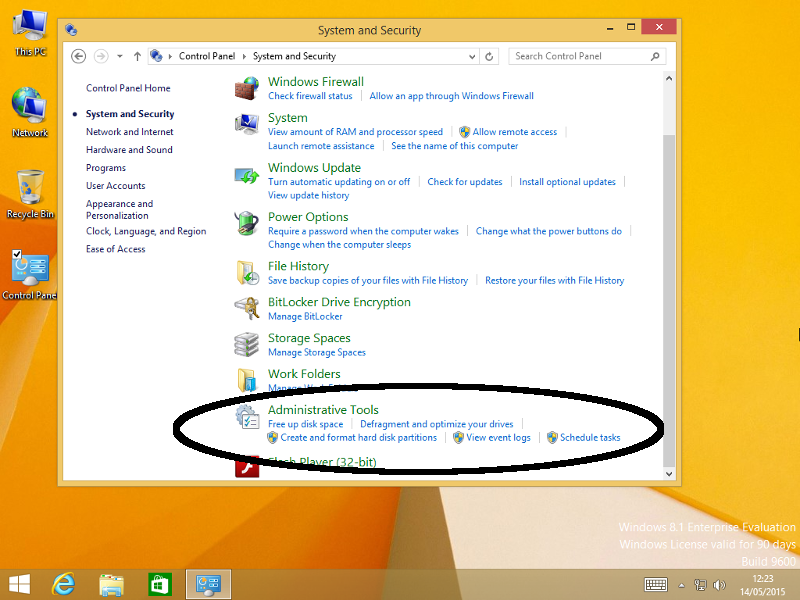Open View event logs link
Image resolution: width=800 pixels, height=600 pixels.
498,437
